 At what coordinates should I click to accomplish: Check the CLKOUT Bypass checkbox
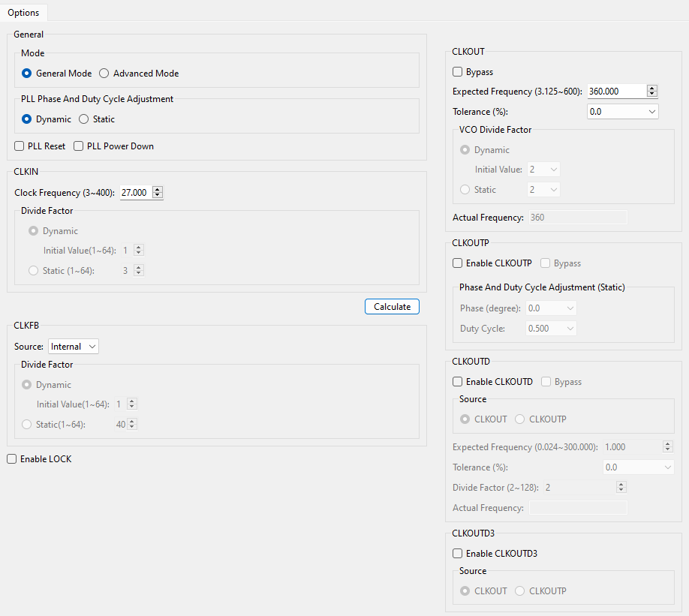(458, 72)
